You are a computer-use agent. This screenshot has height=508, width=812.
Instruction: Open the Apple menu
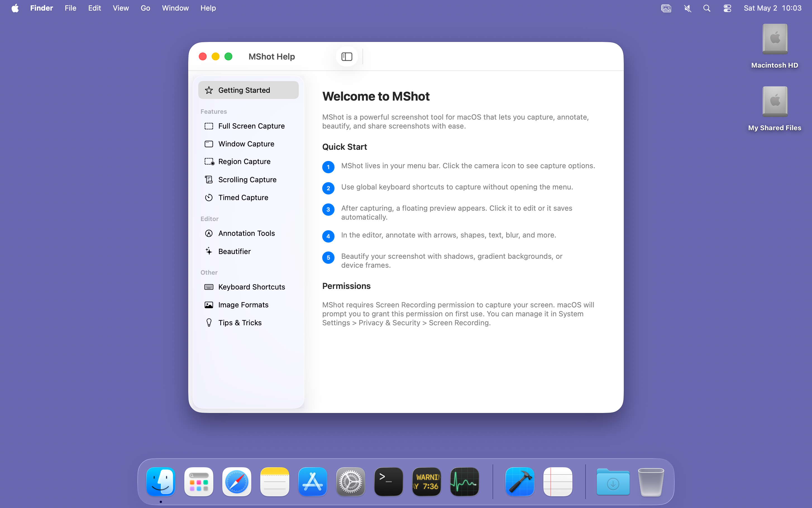click(15, 8)
